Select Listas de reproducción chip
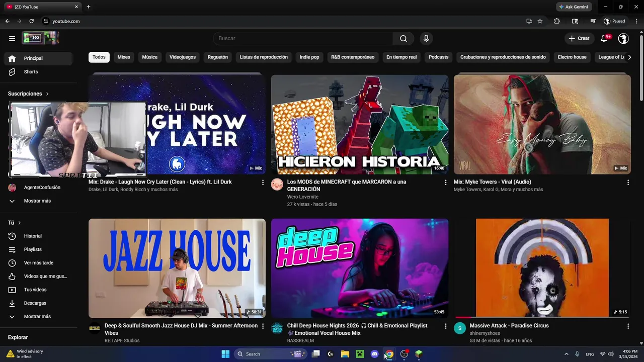 [x=264, y=57]
